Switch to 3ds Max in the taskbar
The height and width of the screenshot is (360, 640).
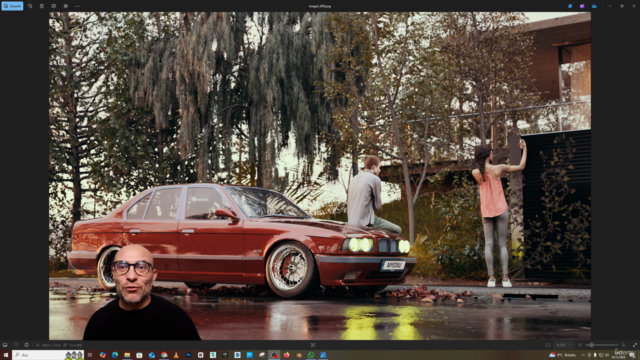[x=213, y=355]
